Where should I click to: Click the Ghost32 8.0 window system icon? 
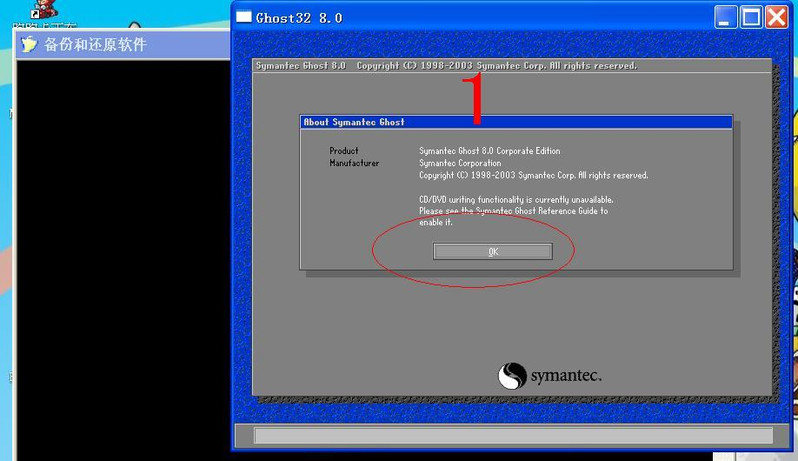coord(244,17)
